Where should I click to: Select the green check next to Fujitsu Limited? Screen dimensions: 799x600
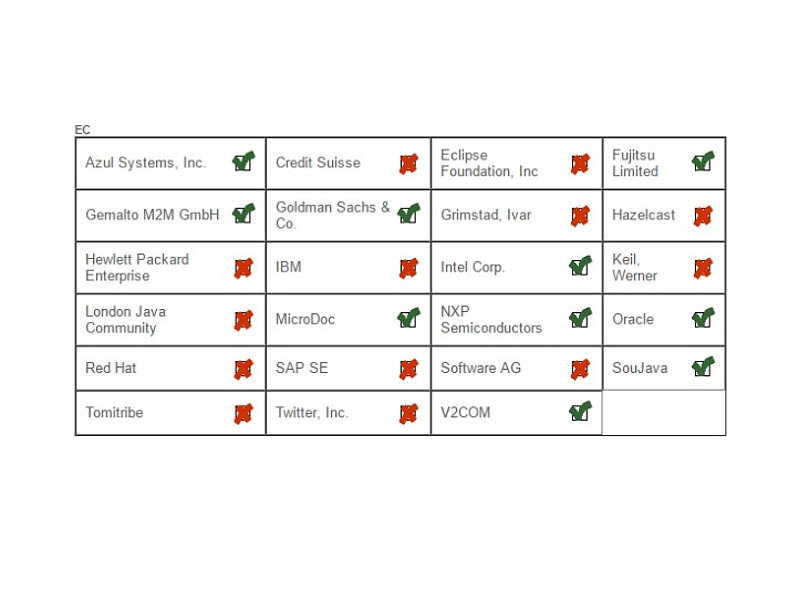click(x=703, y=163)
